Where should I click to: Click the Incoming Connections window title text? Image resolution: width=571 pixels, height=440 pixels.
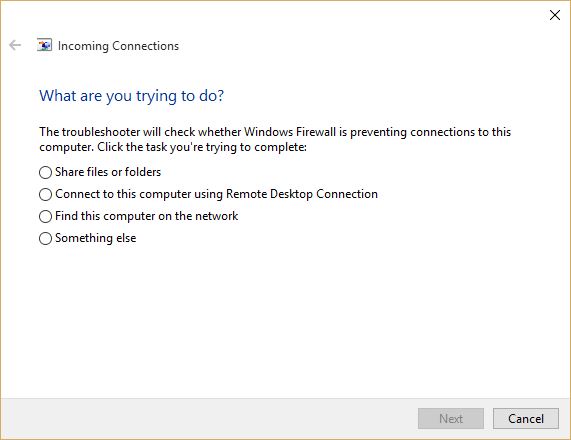pyautogui.click(x=118, y=46)
